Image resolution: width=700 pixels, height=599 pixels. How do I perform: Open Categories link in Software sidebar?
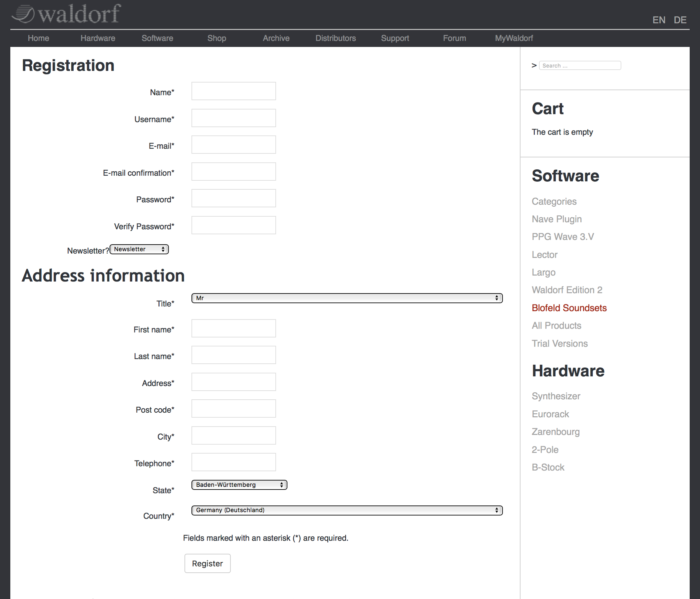(554, 202)
